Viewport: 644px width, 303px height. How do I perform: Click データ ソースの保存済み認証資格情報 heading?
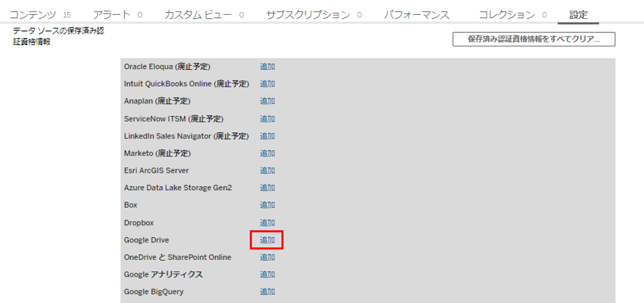coord(58,36)
